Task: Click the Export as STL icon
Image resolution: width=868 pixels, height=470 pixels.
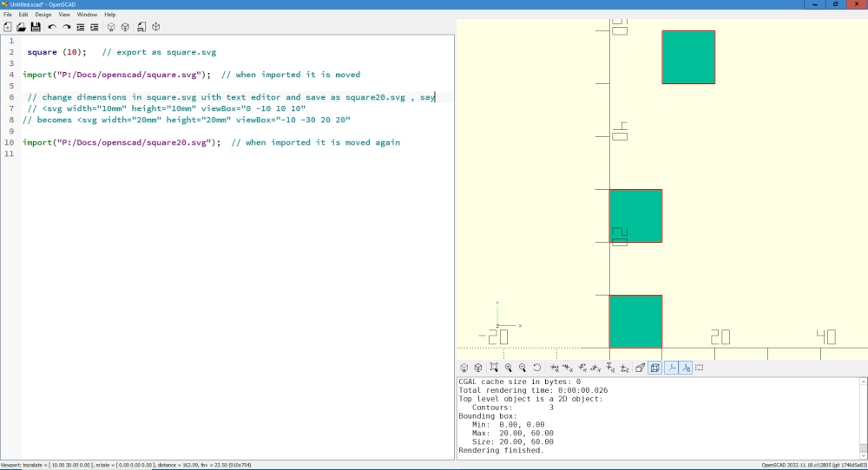Action: tap(141, 27)
